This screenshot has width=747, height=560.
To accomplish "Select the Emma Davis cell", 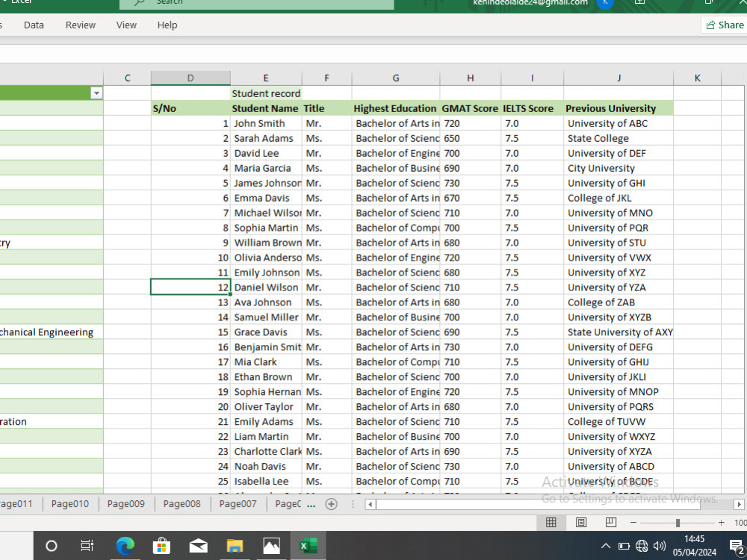I will (x=266, y=198).
